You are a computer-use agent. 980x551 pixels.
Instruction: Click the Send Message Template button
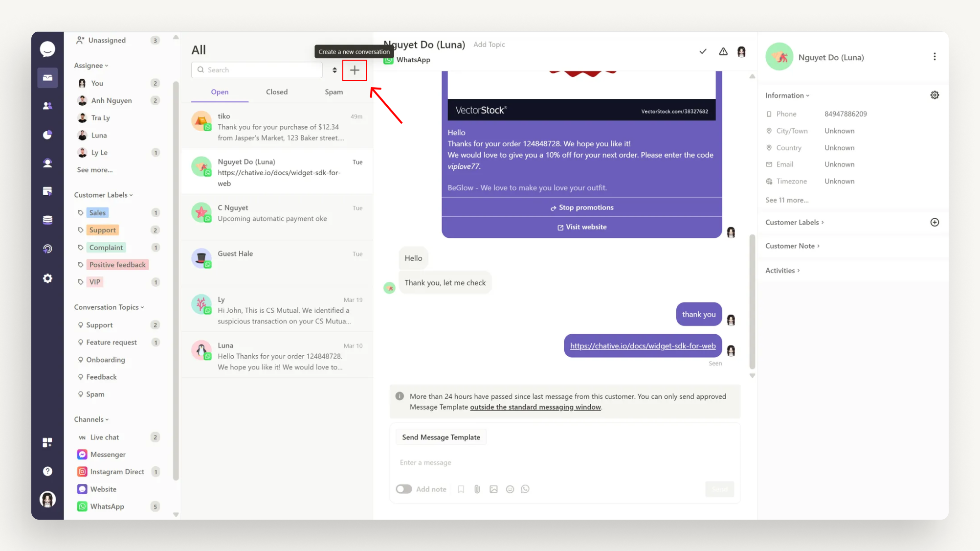pos(441,436)
